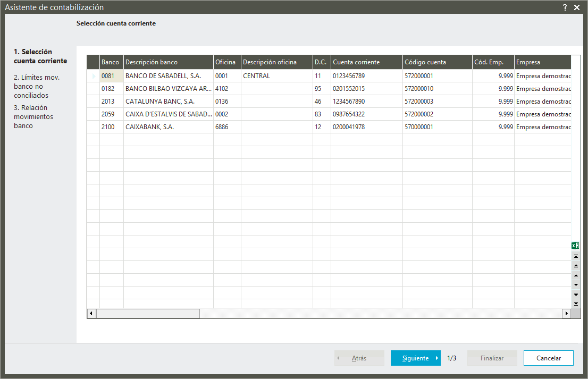Click the Excel export icon
Viewport: 588px width, 379px height.
(575, 246)
